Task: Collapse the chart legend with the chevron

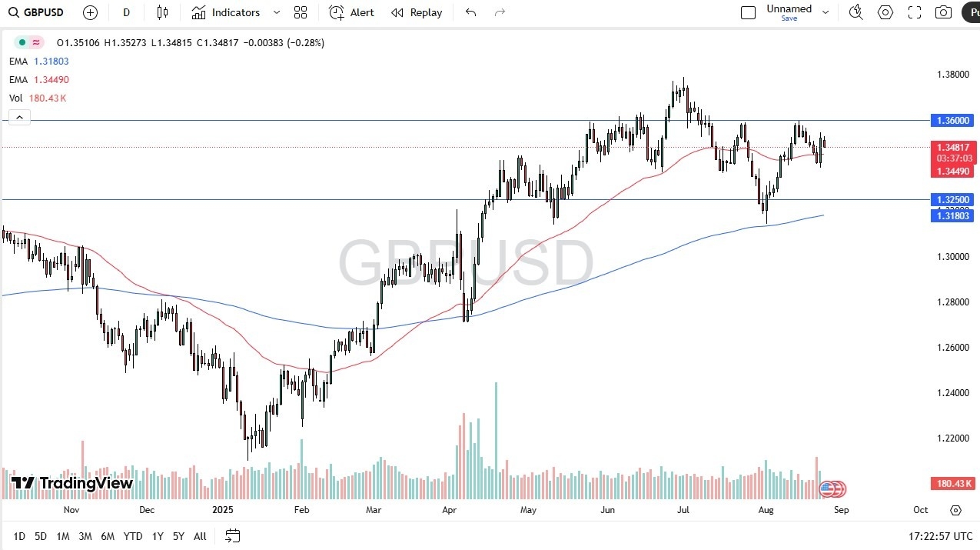Action: click(x=18, y=117)
